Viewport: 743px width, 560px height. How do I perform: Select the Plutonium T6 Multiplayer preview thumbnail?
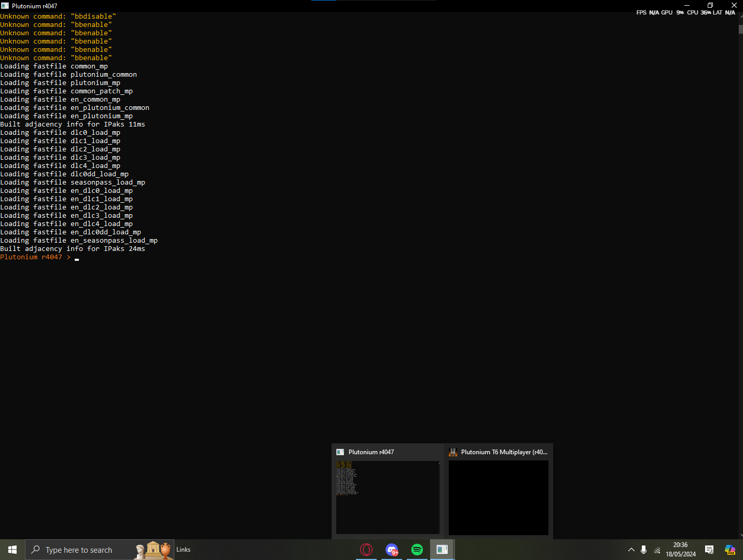point(499,497)
